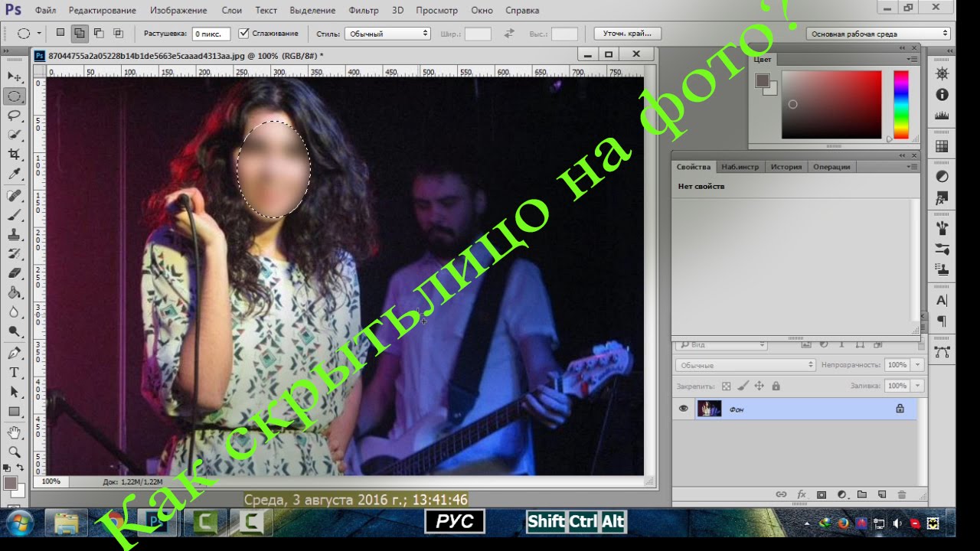This screenshot has height=551, width=980.
Task: Open the adjustment layer menu
Action: (841, 495)
